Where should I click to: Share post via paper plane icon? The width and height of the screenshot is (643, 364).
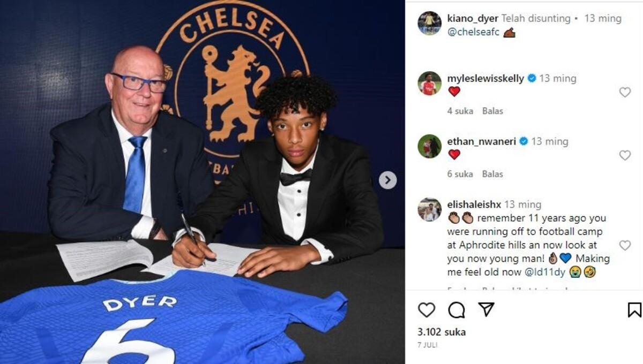click(486, 309)
